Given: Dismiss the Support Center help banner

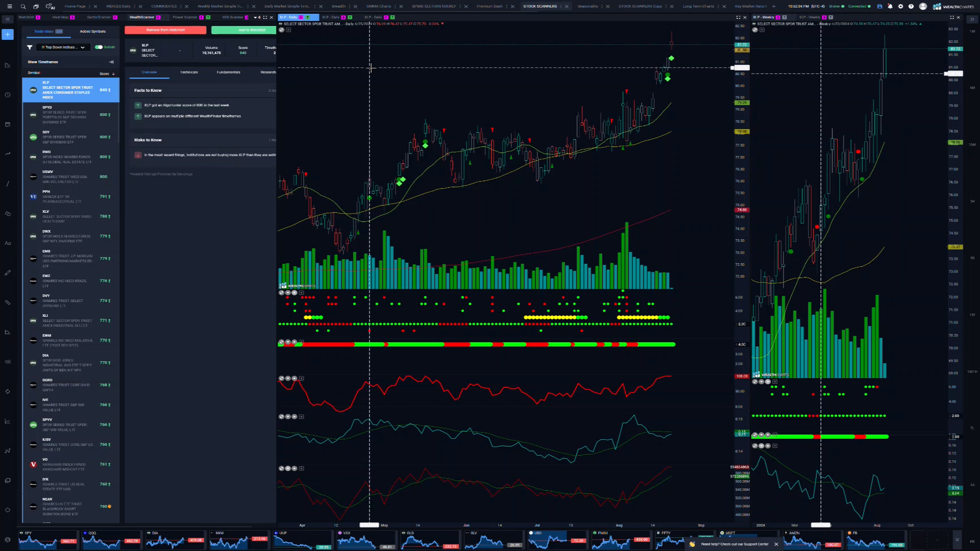Looking at the screenshot, I should click(776, 544).
